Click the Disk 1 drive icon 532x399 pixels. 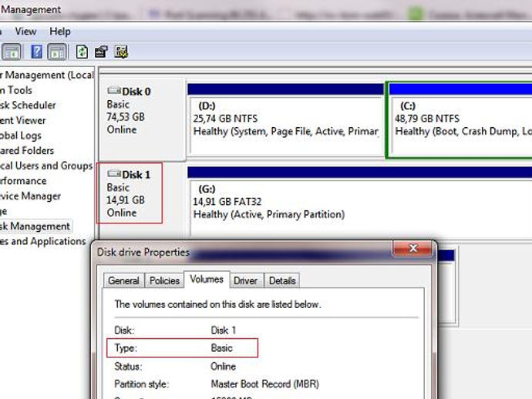click(114, 174)
